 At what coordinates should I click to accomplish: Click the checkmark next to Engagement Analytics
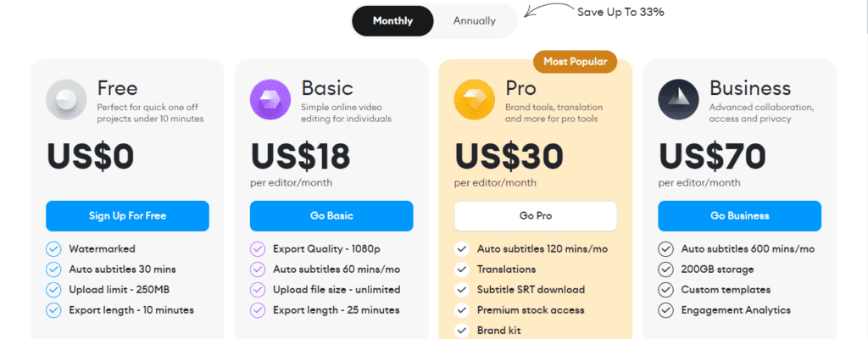click(666, 310)
